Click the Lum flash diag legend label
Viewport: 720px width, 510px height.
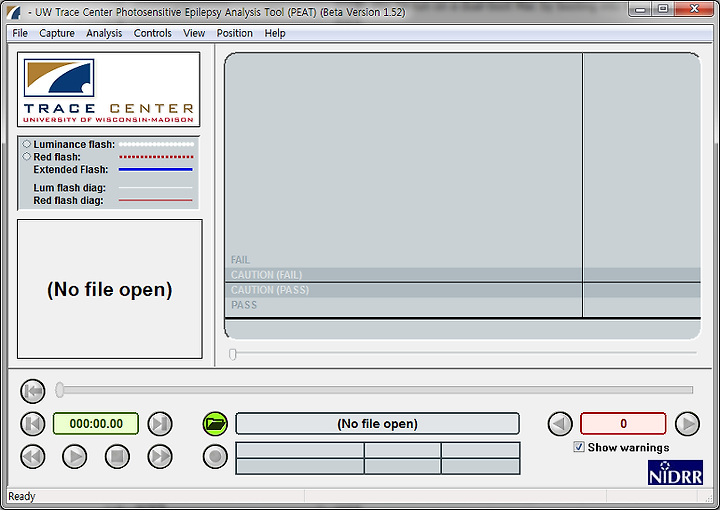point(69,188)
